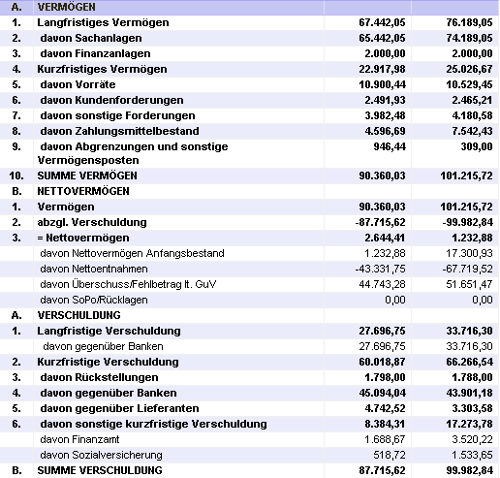The height and width of the screenshot is (478, 500).
Task: Click the 'SUMME VERSCHULDUNG' row label
Action: 100,470
